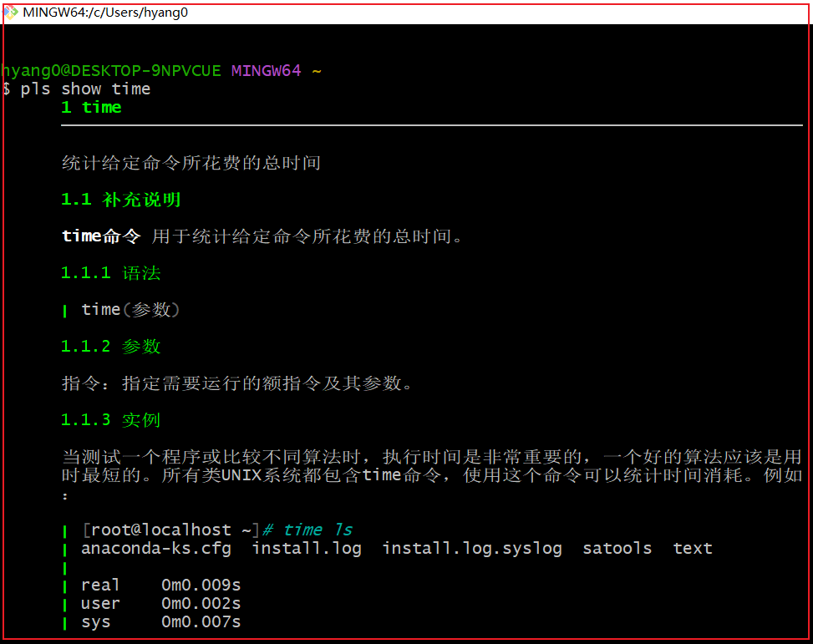Screen dimensions: 813x644
Task: Click the italic 'time ls' command
Action: pos(318,530)
